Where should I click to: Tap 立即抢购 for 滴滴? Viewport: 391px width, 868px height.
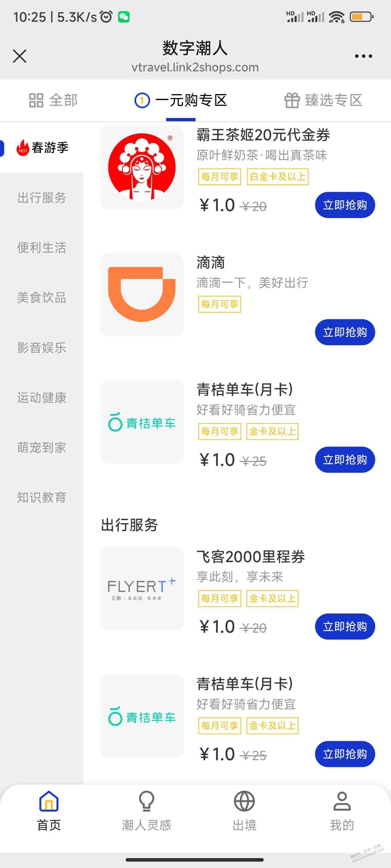point(345,332)
